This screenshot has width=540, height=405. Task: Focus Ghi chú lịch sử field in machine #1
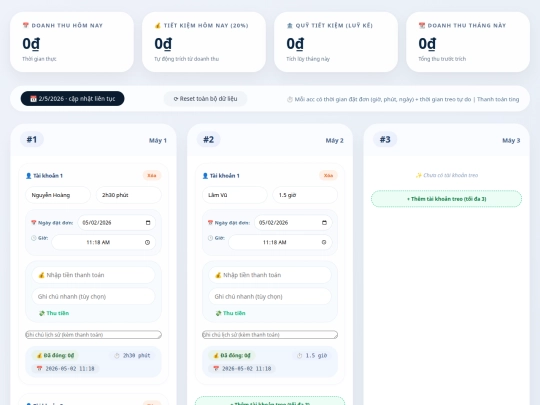[x=93, y=334]
